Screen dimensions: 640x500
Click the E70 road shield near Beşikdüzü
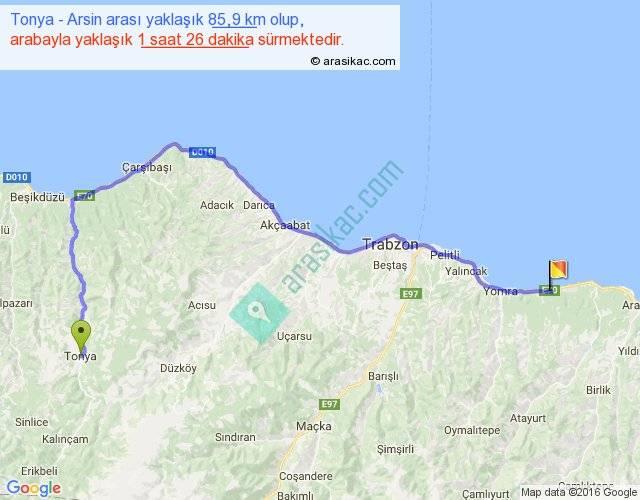click(x=84, y=196)
